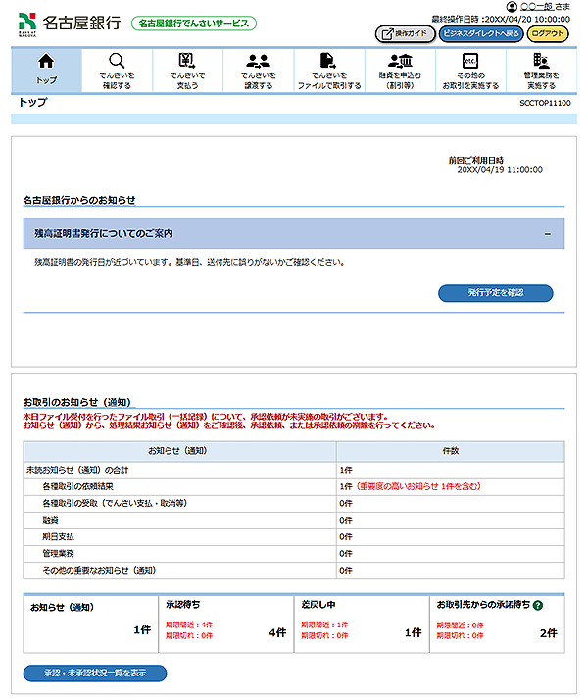The height and width of the screenshot is (700, 588).
Task: Click the ログアウト button
Action: [x=547, y=33]
